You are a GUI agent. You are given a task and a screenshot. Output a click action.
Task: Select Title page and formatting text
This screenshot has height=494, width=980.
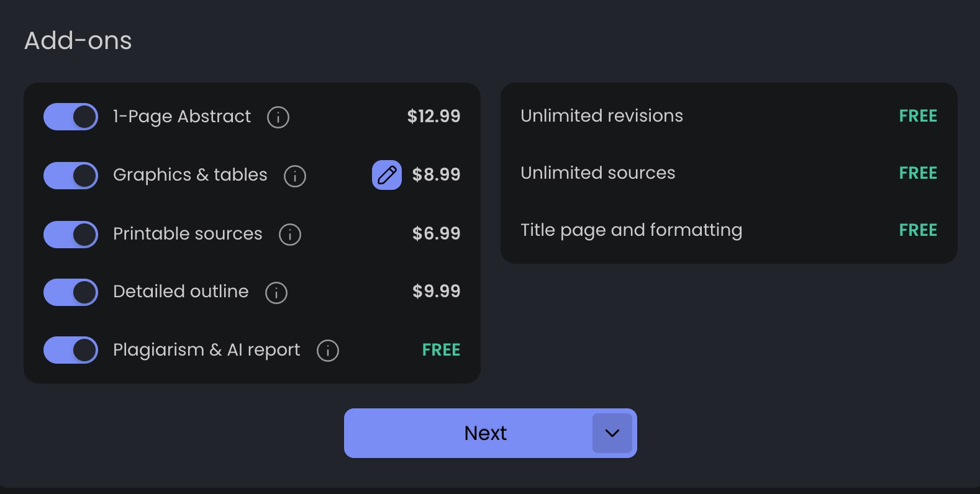pos(631,230)
